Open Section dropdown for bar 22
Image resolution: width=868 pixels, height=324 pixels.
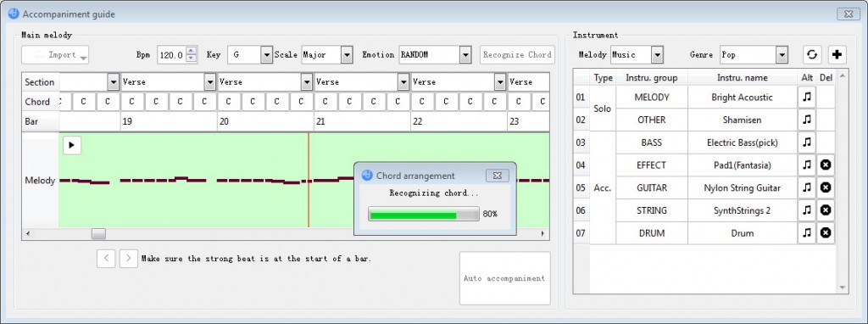point(500,82)
